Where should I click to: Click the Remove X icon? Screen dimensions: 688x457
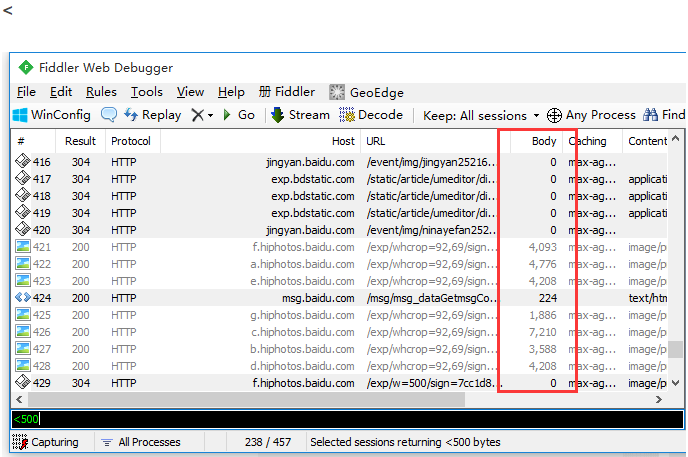point(198,115)
